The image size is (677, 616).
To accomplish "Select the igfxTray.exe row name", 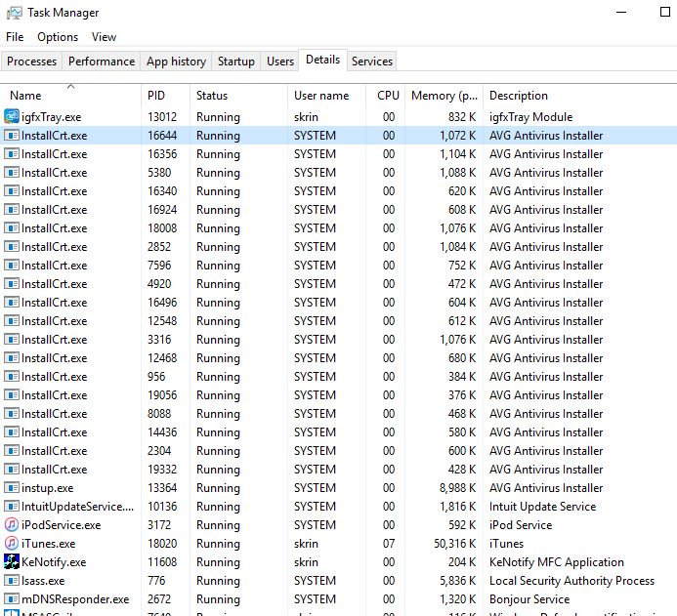I will (x=51, y=117).
